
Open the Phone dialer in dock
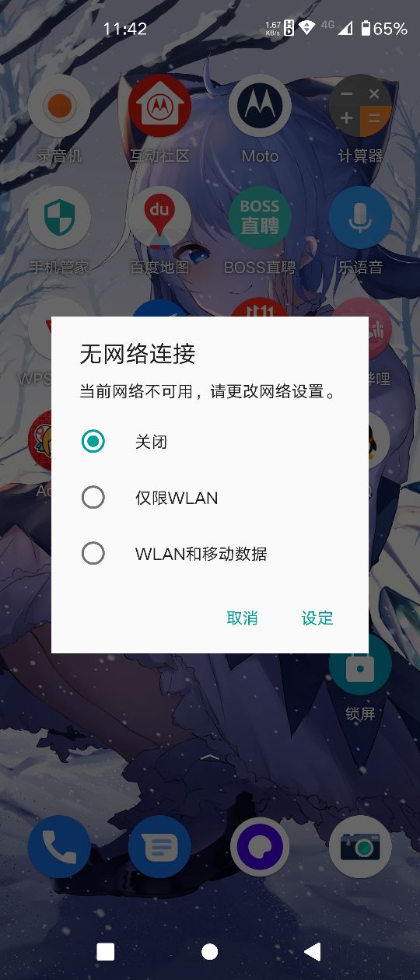(59, 847)
